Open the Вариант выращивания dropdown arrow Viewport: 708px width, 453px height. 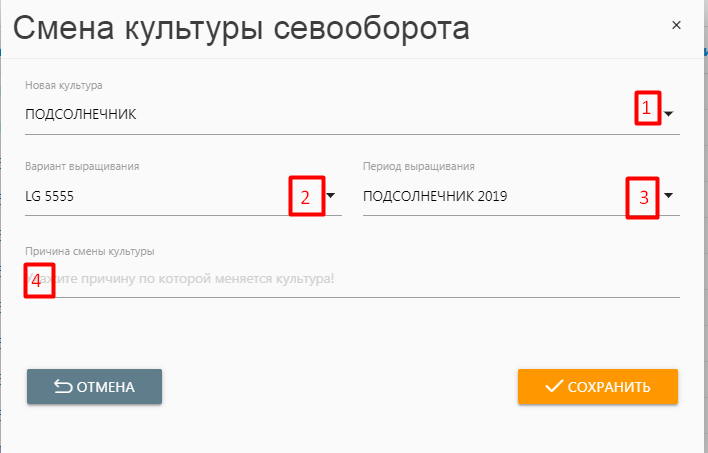tap(331, 196)
